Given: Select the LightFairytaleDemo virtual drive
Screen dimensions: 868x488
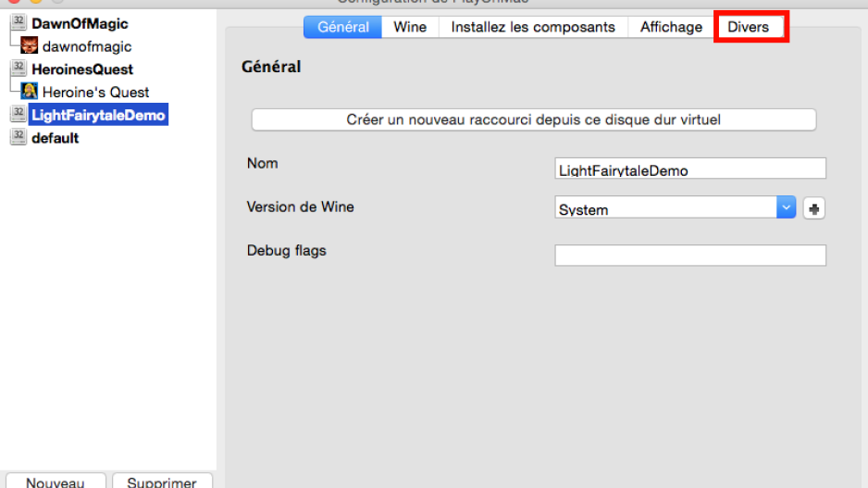Looking at the screenshot, I should (98, 115).
